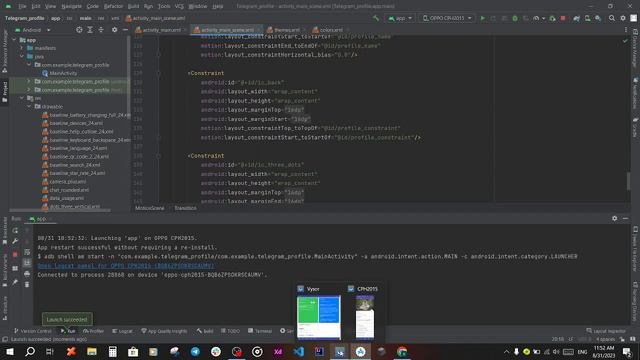Hide the Project panel with minus icon
Image resolution: width=640 pixels, height=360 pixels.
pos(125,30)
